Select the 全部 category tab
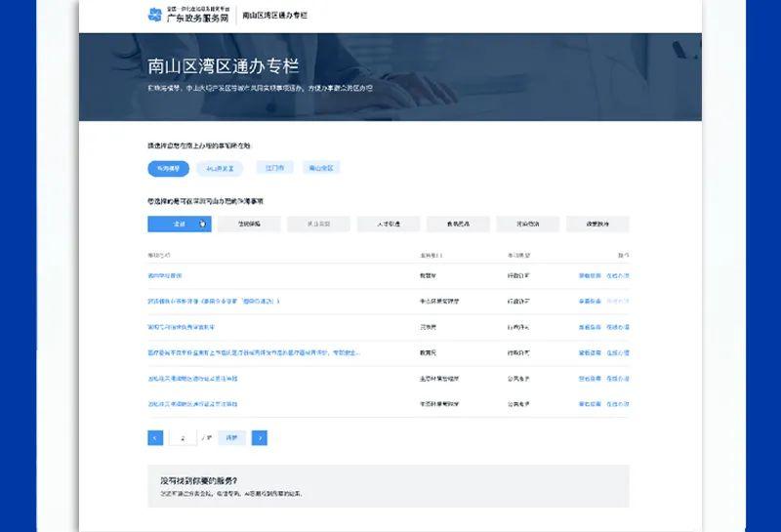 (x=179, y=224)
